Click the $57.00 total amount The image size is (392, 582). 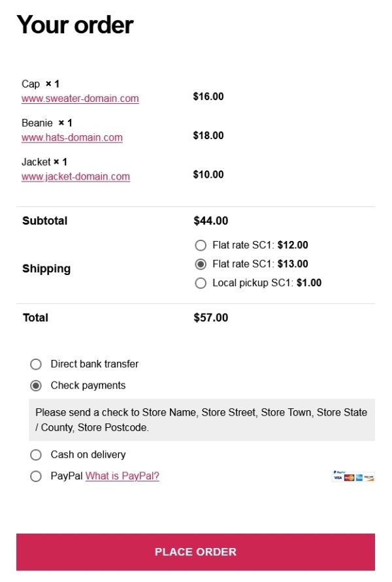pos(211,318)
